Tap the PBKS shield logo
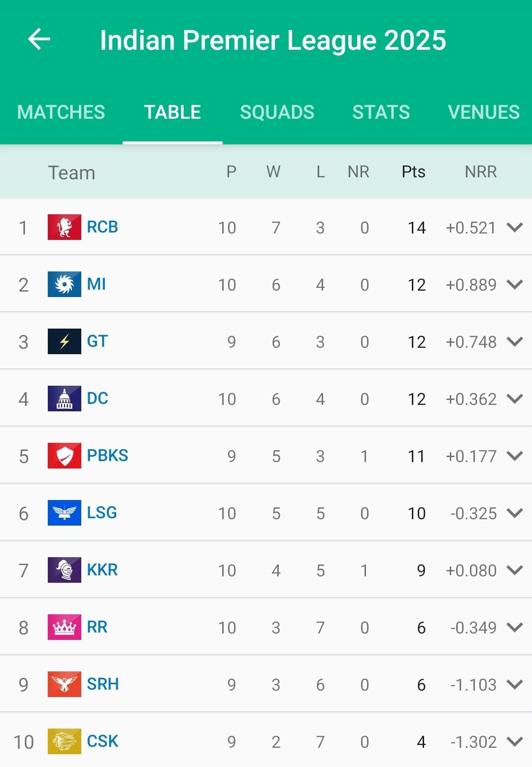The height and width of the screenshot is (767, 532). pyautogui.click(x=65, y=456)
